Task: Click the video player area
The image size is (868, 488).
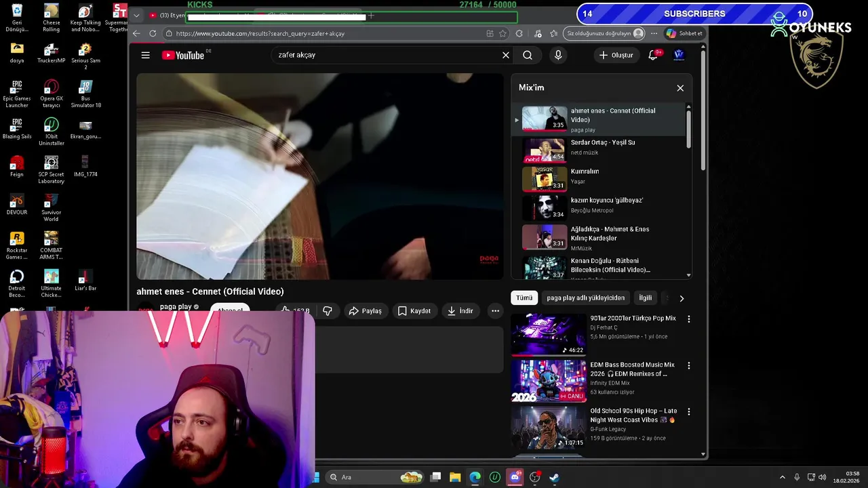Action: (x=319, y=176)
